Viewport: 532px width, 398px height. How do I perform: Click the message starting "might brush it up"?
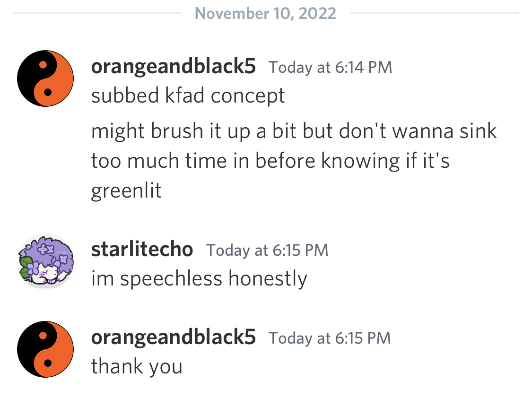pos(294,161)
